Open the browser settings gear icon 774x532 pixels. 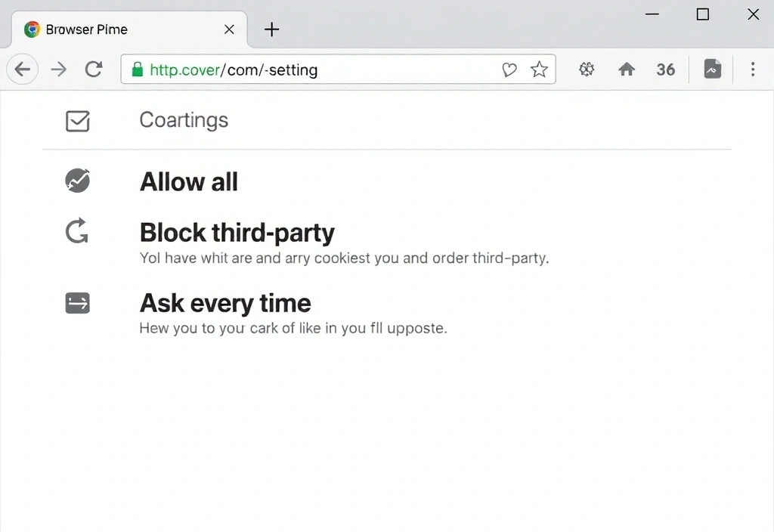coord(587,69)
